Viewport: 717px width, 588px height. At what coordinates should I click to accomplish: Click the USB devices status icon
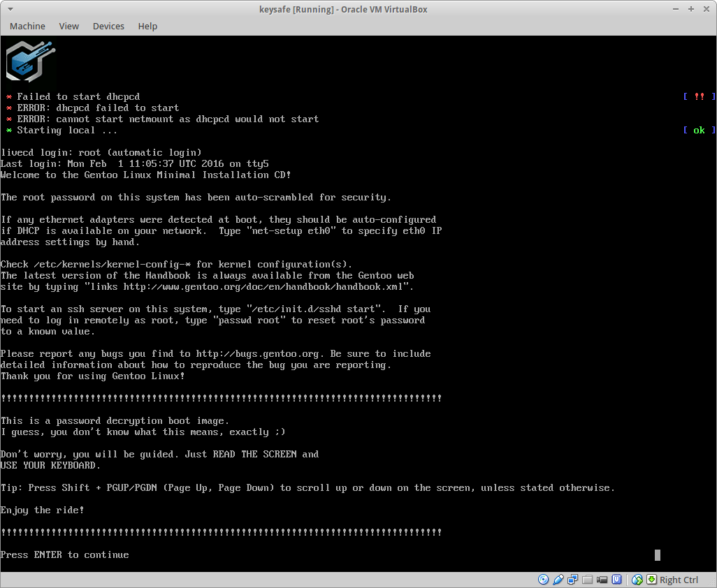point(558,580)
